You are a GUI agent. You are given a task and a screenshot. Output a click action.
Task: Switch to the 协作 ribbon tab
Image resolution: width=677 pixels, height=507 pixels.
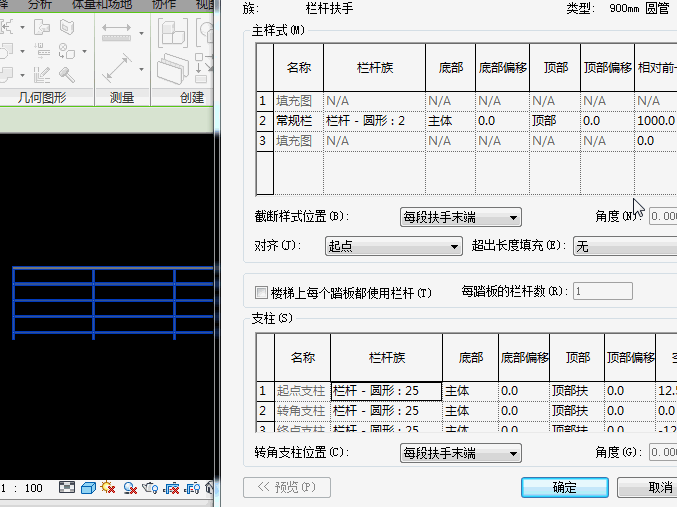(164, 5)
